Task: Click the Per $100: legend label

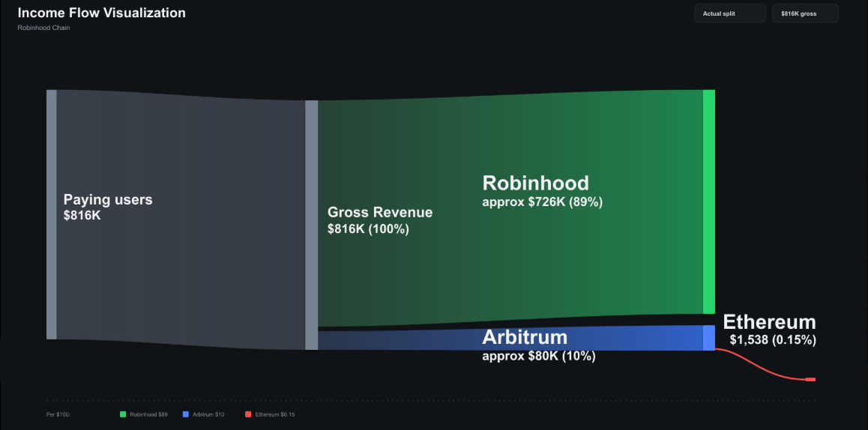Action: (x=58, y=414)
